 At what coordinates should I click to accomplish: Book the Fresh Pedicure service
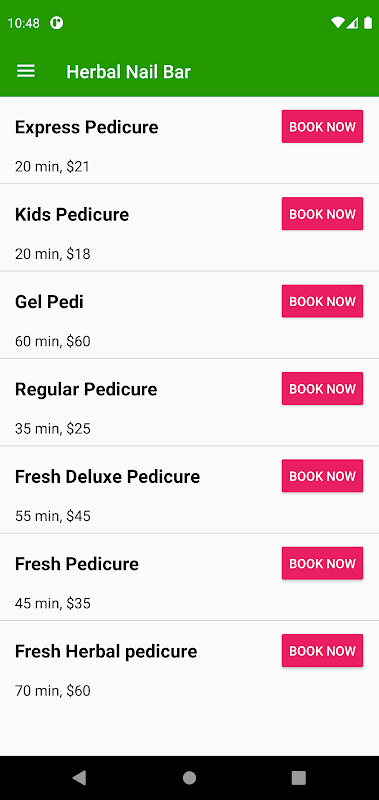322,563
